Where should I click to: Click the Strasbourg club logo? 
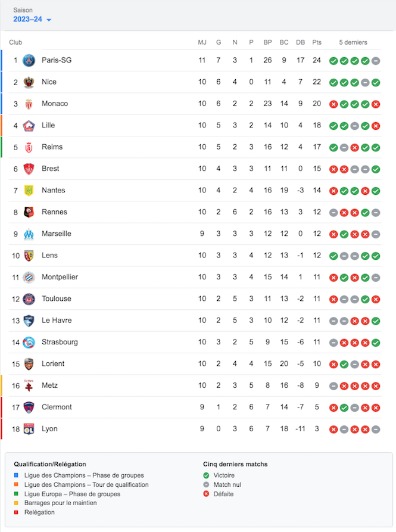pos(29,343)
